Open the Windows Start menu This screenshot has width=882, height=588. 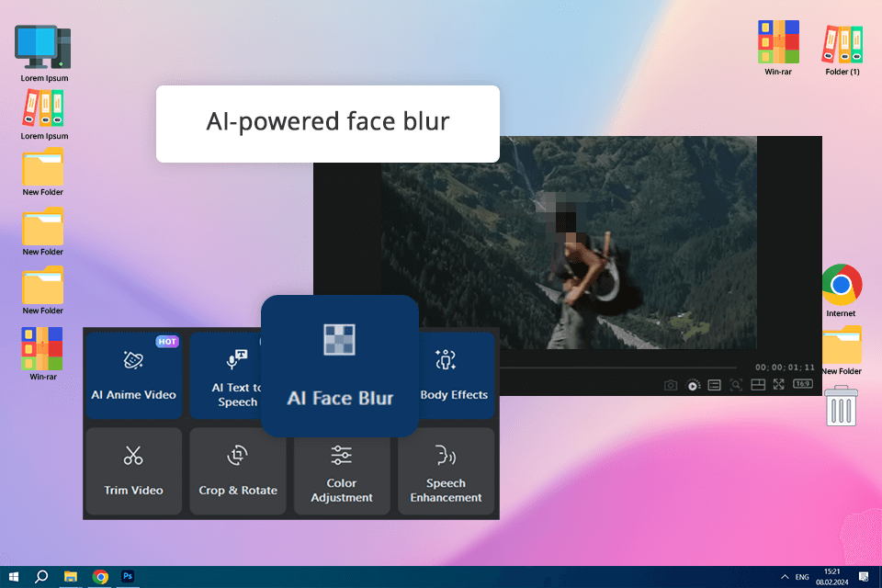click(x=14, y=577)
